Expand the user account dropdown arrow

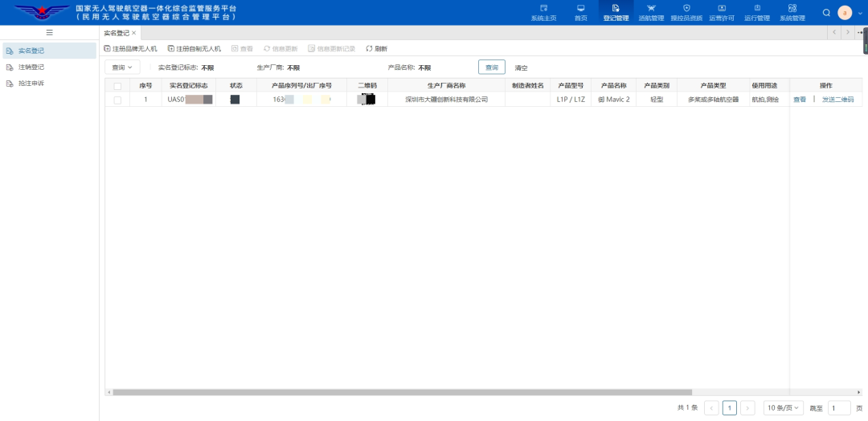coord(860,14)
